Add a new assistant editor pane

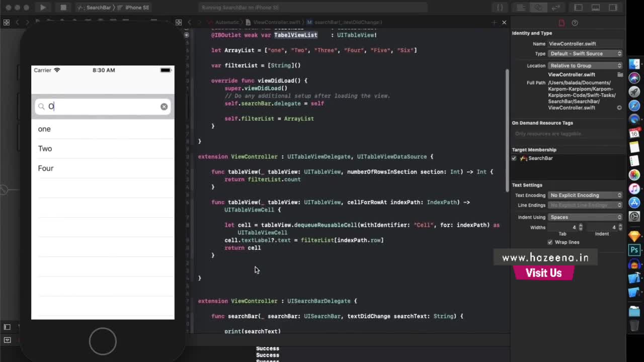(x=494, y=22)
